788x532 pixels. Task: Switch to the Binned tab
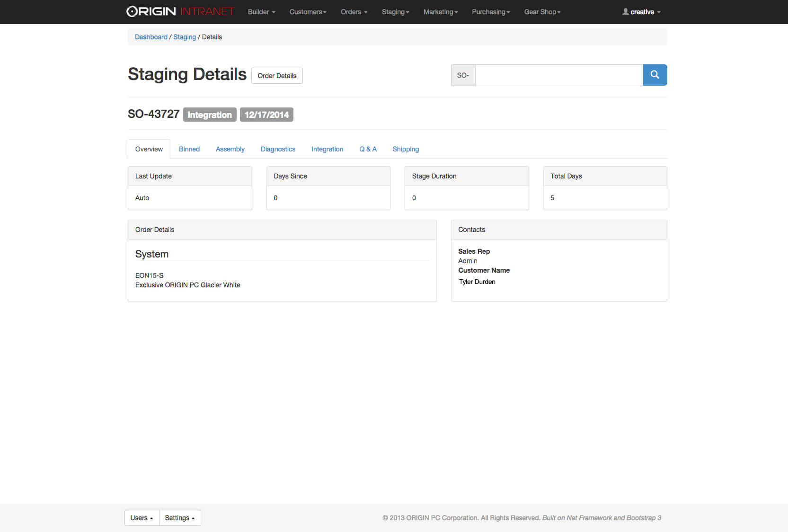(189, 149)
